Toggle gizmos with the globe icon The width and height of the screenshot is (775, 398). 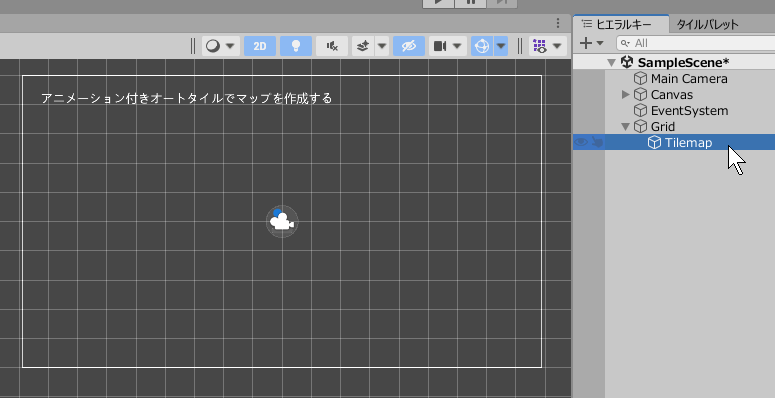click(482, 46)
